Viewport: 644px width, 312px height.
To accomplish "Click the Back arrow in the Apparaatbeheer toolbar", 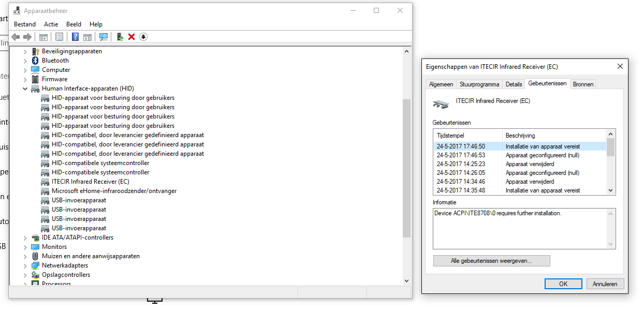I will pyautogui.click(x=16, y=37).
